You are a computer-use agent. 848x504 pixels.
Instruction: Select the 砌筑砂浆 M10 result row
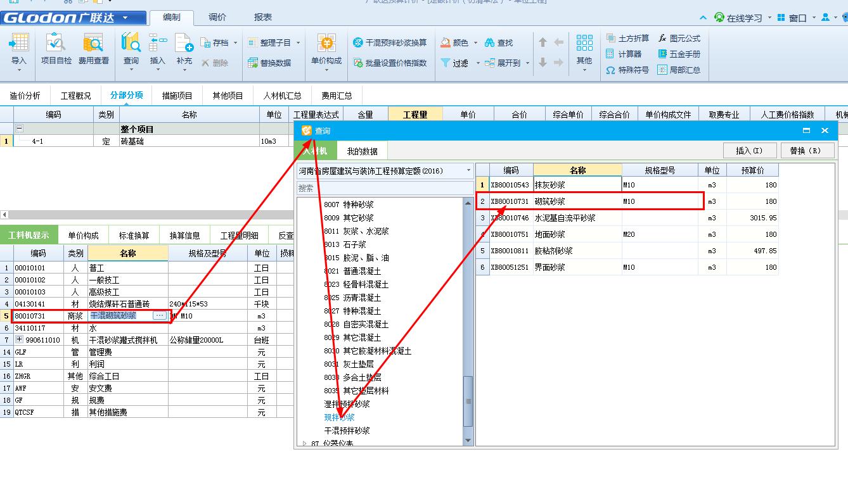627,201
